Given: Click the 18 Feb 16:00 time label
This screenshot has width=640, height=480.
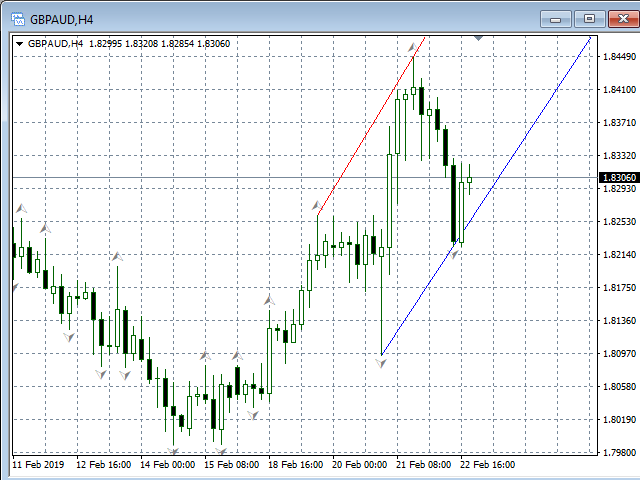Looking at the screenshot, I should tap(296, 464).
